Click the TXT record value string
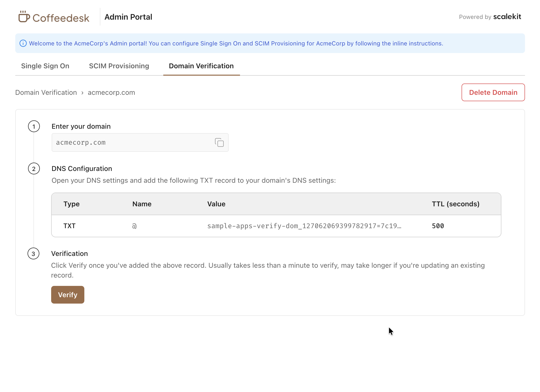 click(x=304, y=226)
